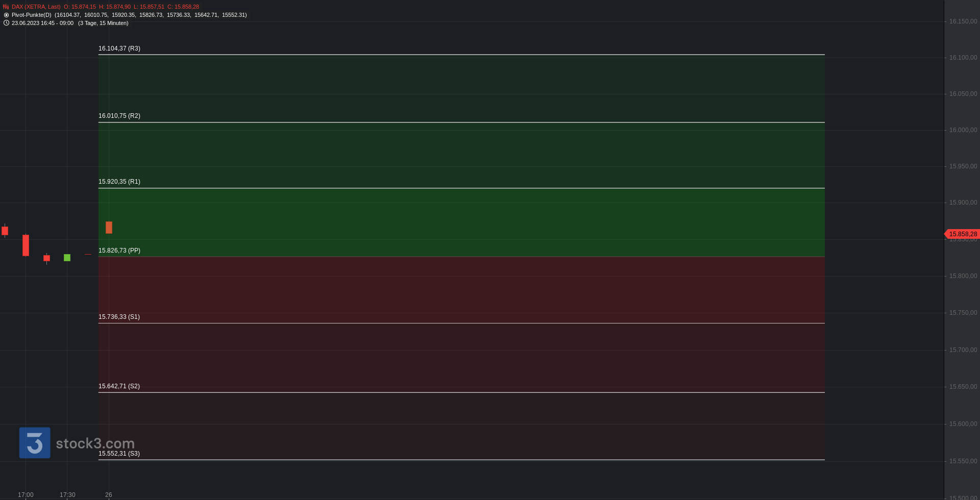Viewport: 980px width, 500px height.
Task: Select the 16.104,37 (R3) pivot line label
Action: click(x=119, y=48)
